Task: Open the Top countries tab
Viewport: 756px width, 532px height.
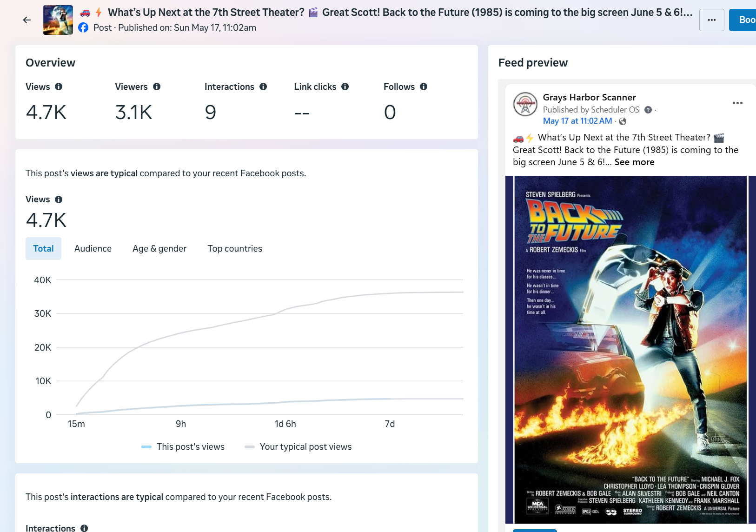Action: coord(235,249)
